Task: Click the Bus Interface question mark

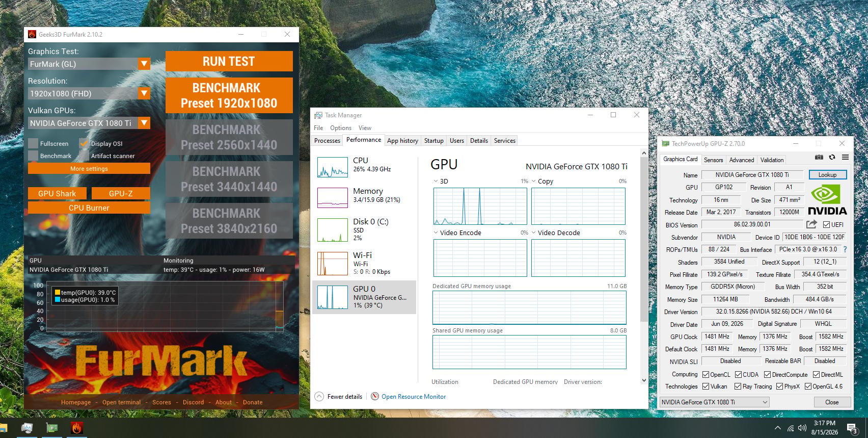Action: point(845,249)
